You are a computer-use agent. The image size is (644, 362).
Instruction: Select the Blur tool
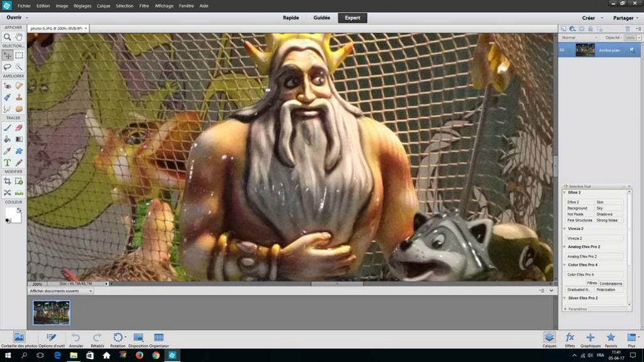pyautogui.click(x=8, y=109)
